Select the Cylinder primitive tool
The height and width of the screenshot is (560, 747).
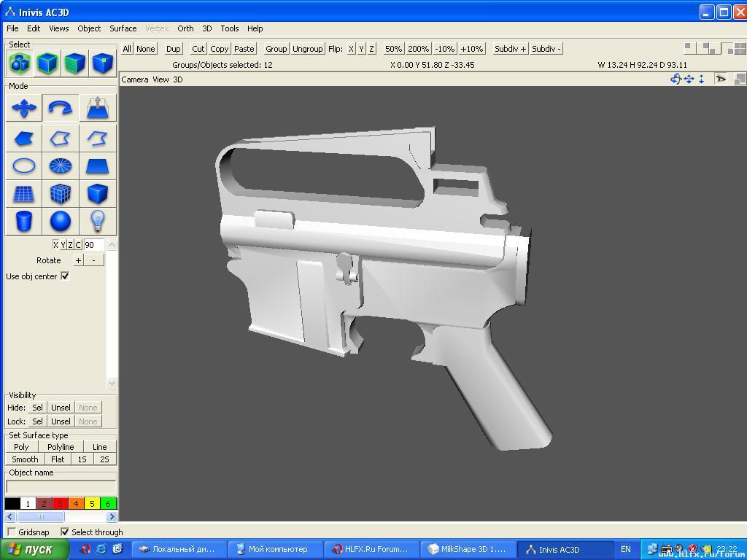[24, 221]
